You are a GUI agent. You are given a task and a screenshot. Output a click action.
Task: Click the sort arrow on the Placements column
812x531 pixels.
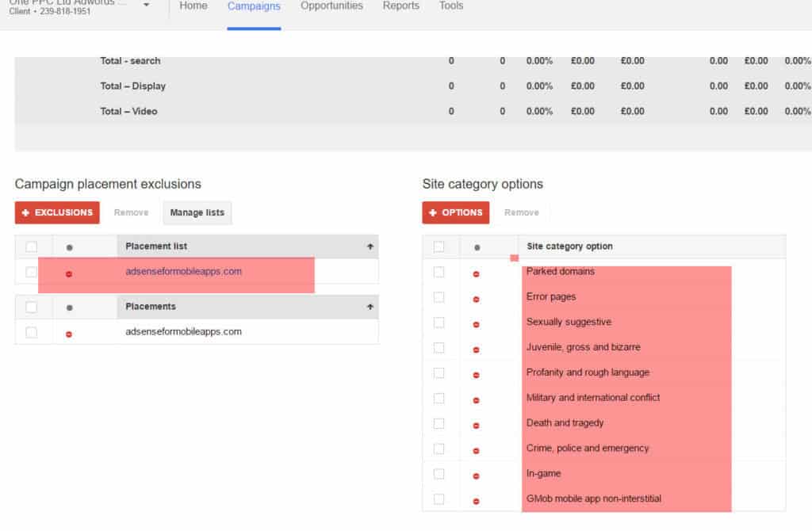click(370, 307)
